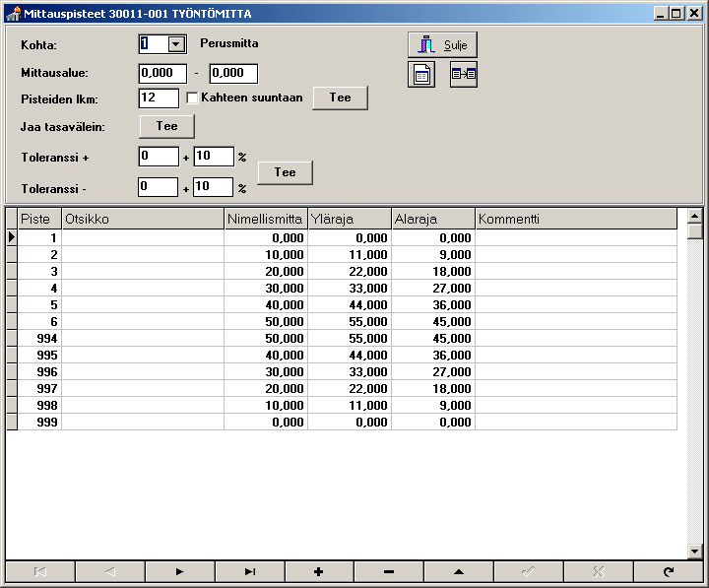Delete current record with minus icon

pos(389,571)
